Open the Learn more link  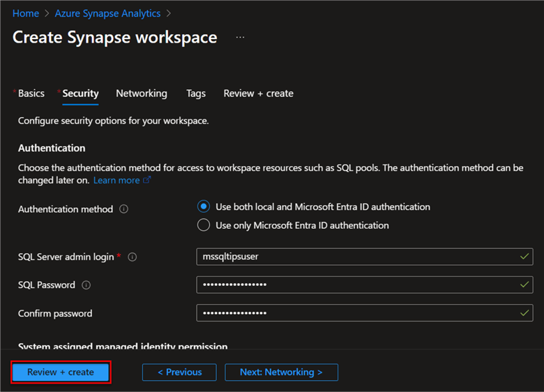(x=116, y=180)
